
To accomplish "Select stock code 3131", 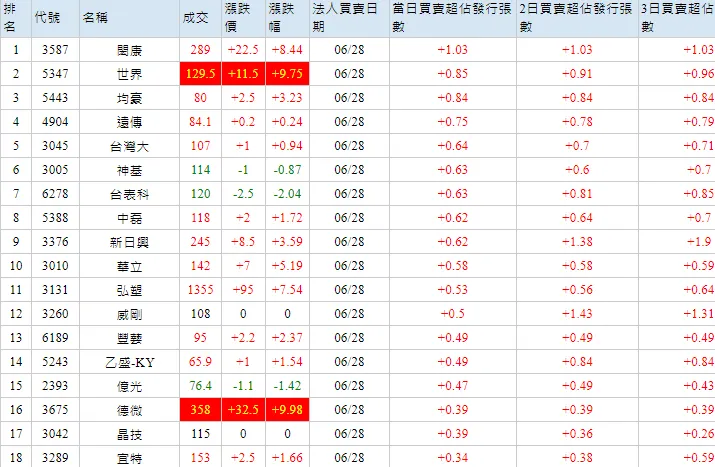I will click(x=55, y=290).
